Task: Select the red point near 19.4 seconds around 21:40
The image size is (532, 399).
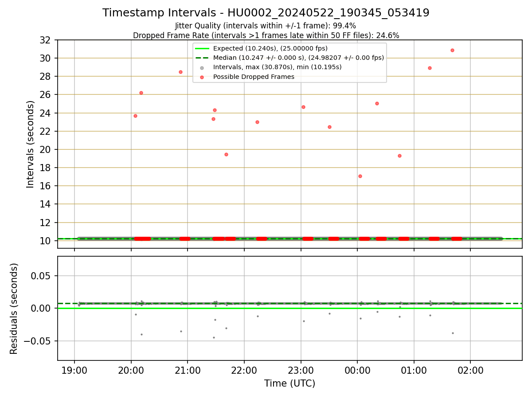Action: (x=226, y=154)
